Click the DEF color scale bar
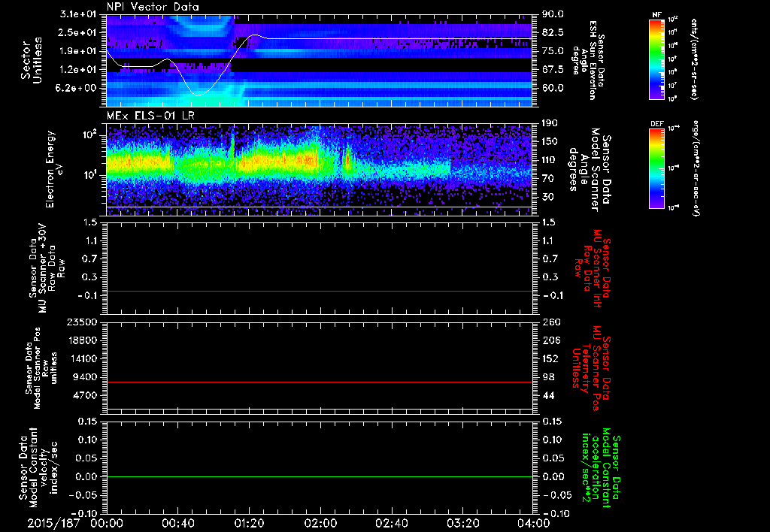Viewport: 770px width, 532px height. (x=655, y=167)
